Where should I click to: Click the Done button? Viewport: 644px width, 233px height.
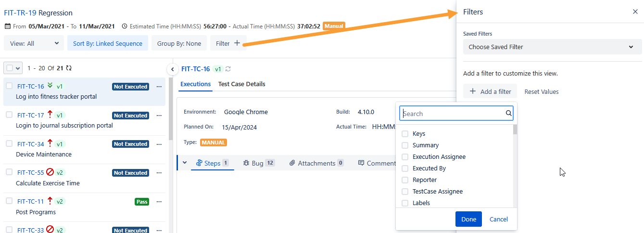pyautogui.click(x=468, y=219)
